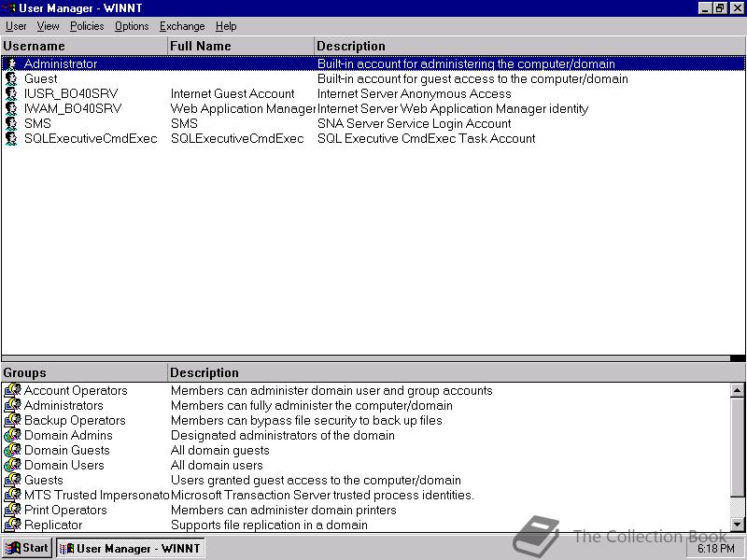Image resolution: width=747 pixels, height=560 pixels.
Task: Click the groups list Description column header
Action: pyautogui.click(x=457, y=372)
